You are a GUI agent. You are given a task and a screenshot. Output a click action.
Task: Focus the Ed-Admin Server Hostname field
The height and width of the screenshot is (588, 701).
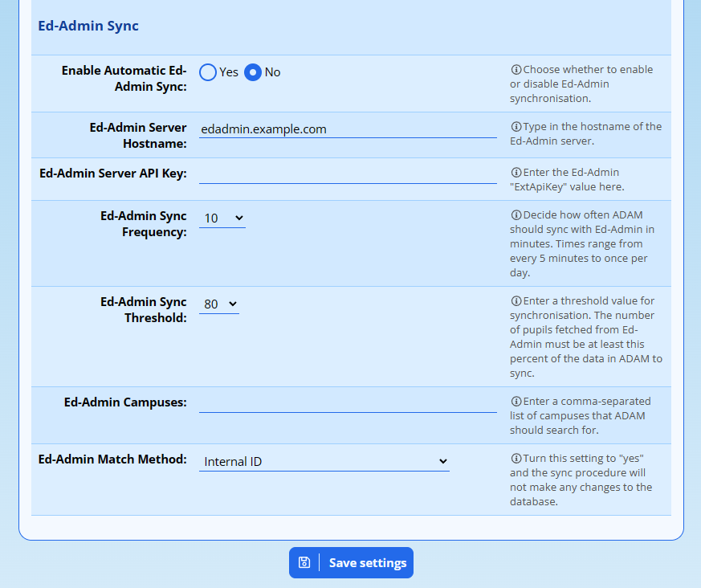348,129
